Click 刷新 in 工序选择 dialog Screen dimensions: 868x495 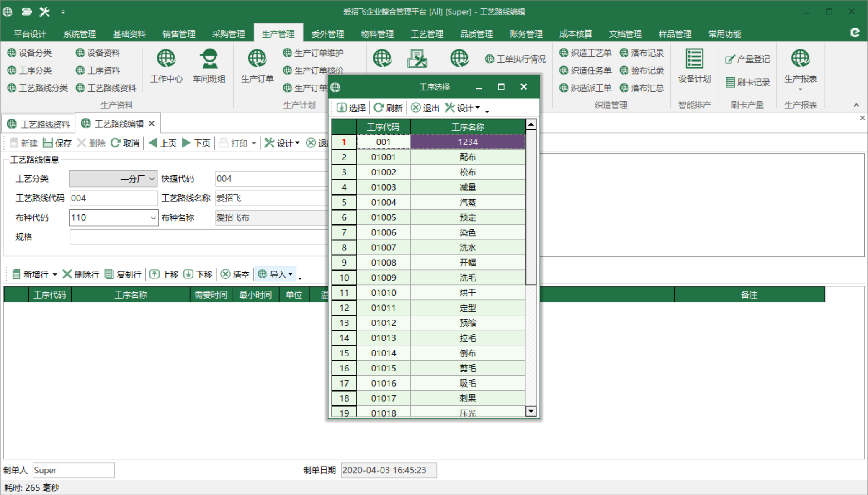point(388,108)
